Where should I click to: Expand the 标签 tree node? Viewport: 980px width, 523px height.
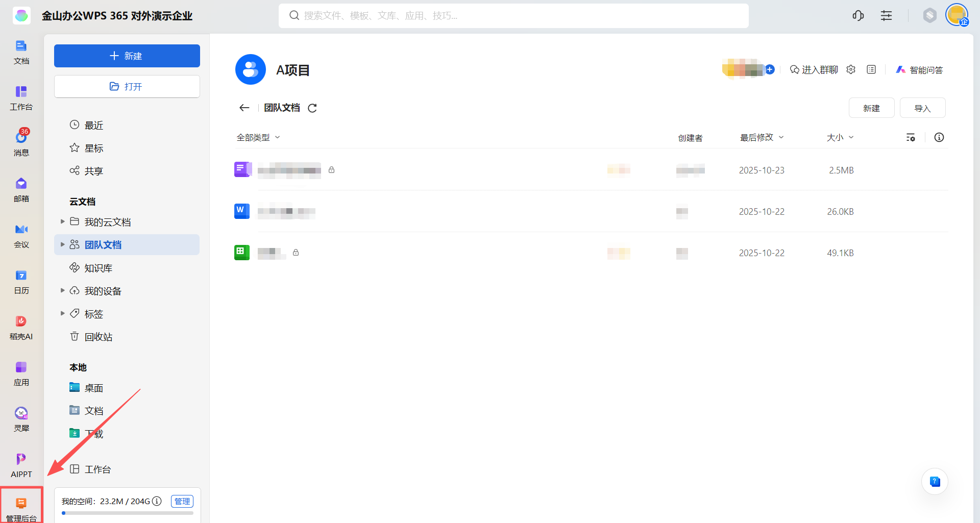(x=62, y=313)
